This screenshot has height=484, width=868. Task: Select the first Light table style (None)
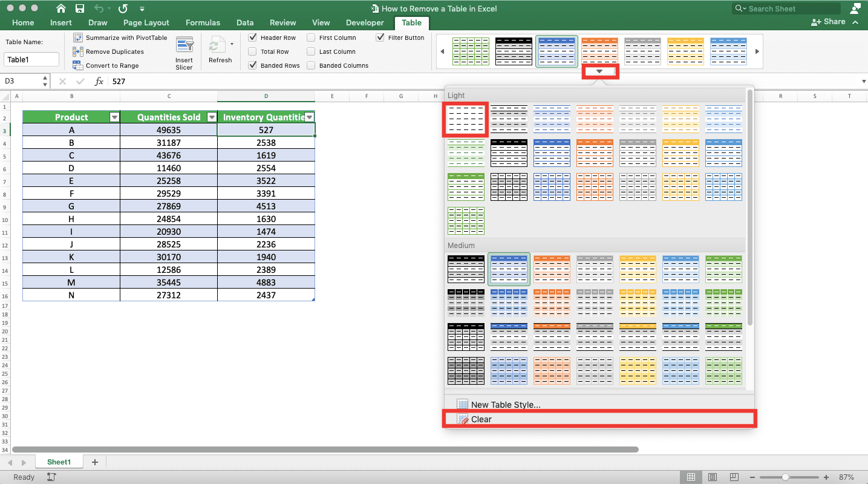pyautogui.click(x=466, y=119)
